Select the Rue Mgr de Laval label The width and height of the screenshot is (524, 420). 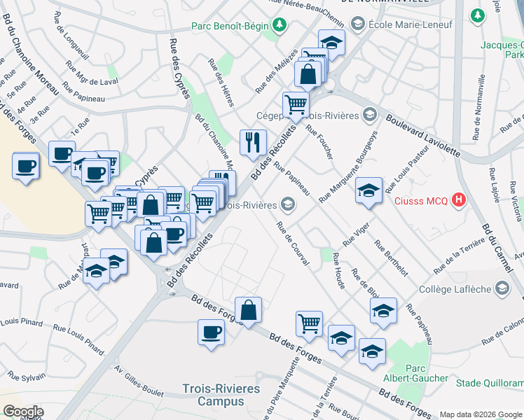coord(92,73)
